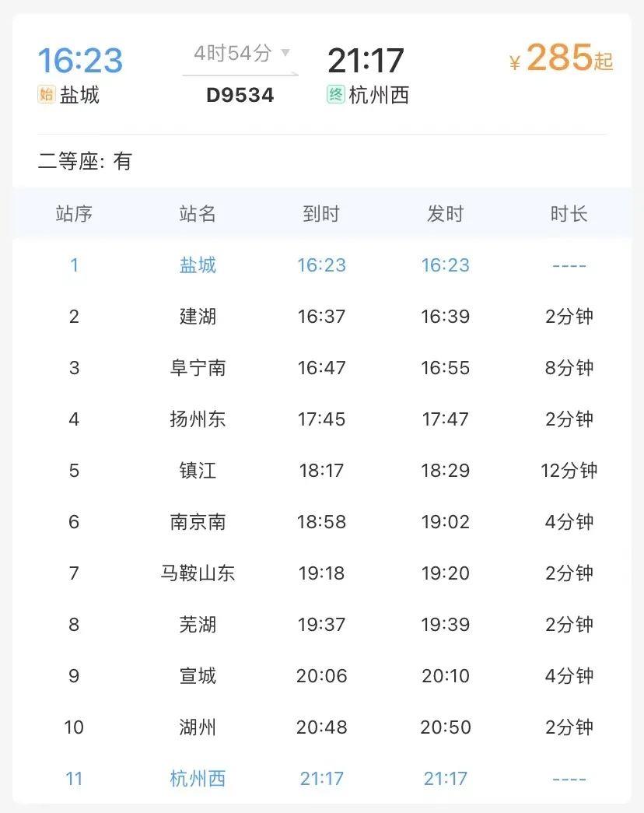Image resolution: width=644 pixels, height=813 pixels.
Task: Click the 站名 column header
Action: pyautogui.click(x=198, y=214)
